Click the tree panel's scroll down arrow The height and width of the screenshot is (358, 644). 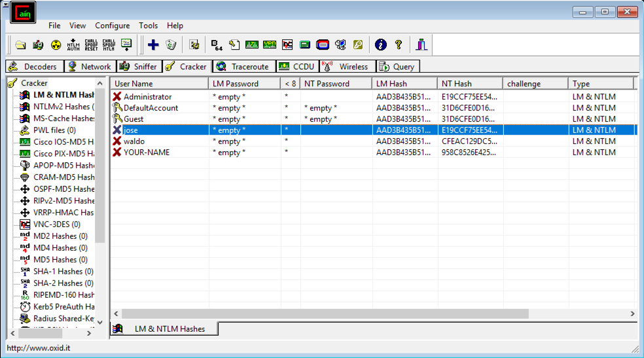100,322
